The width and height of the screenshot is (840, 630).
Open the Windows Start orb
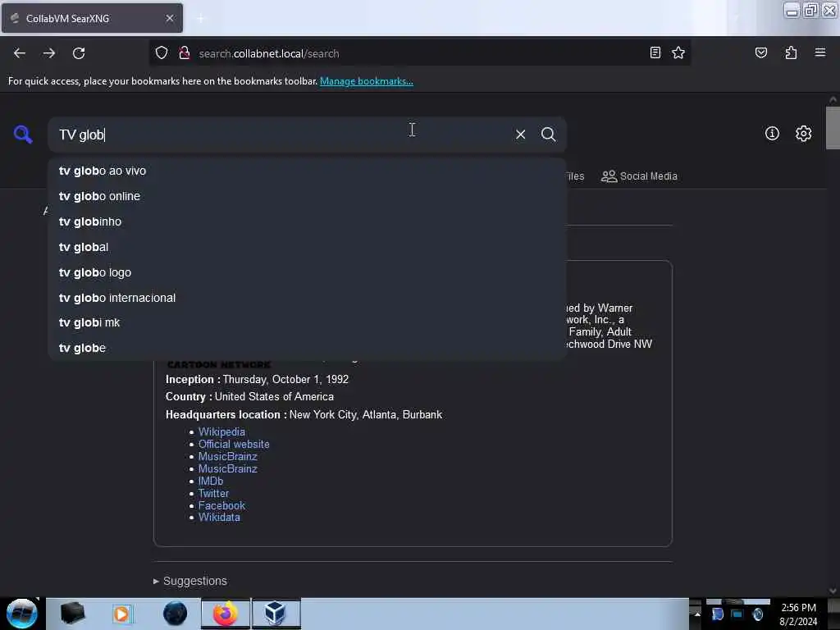click(x=21, y=614)
